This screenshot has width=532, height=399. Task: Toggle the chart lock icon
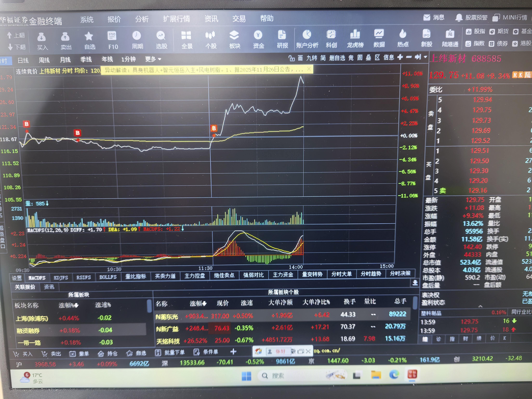tap(291, 58)
